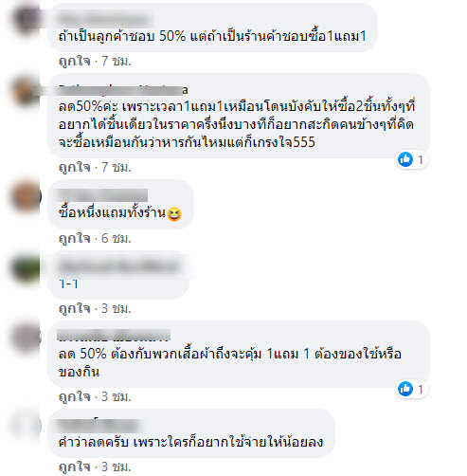The width and height of the screenshot is (467, 476).
Task: Click ถูกใจ under ซื้อหนึ่งแถมทั้งร้าน comment
Action: 75,238
